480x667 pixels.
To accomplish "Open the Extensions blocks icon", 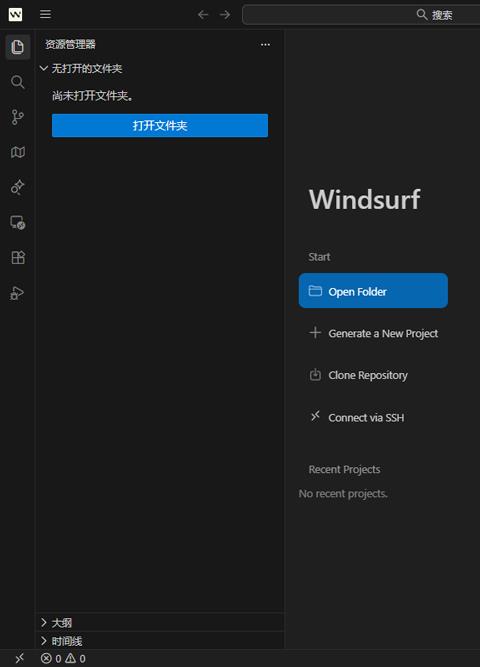I will point(18,257).
